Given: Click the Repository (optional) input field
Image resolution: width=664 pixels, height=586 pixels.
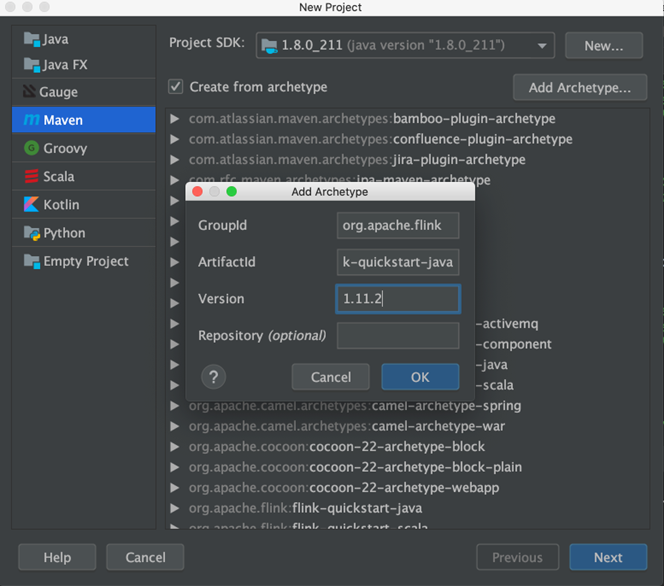Looking at the screenshot, I should click(398, 336).
